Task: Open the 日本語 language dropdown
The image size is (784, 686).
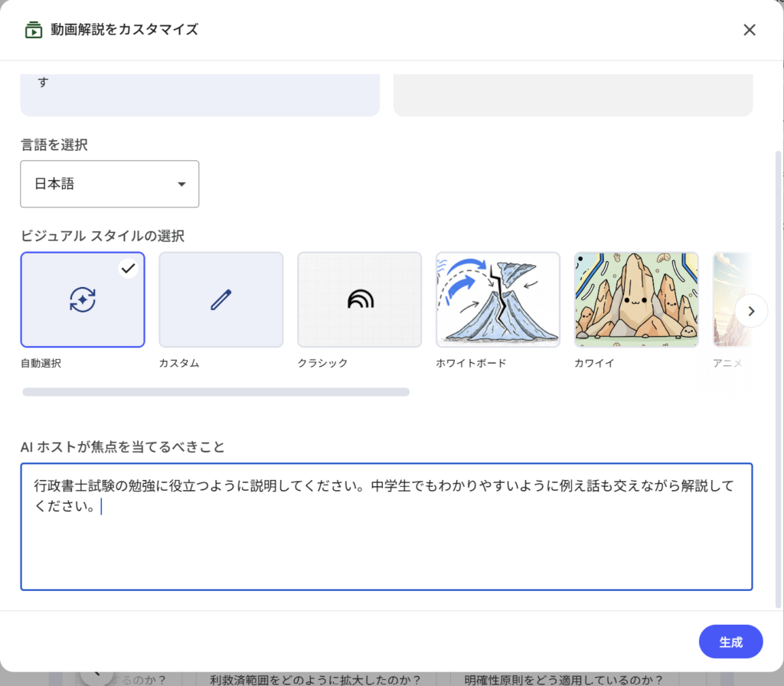Action: [x=109, y=184]
